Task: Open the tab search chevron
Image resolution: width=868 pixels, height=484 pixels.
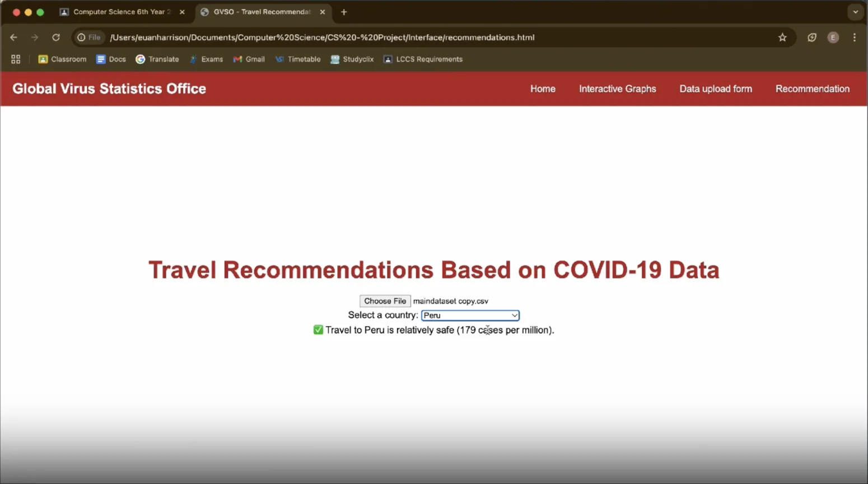Action: click(855, 12)
